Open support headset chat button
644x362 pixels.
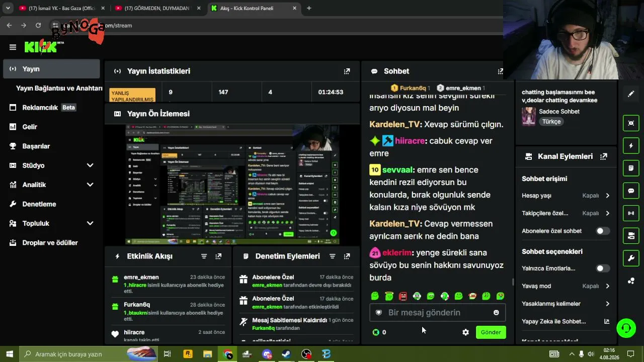pos(626,328)
